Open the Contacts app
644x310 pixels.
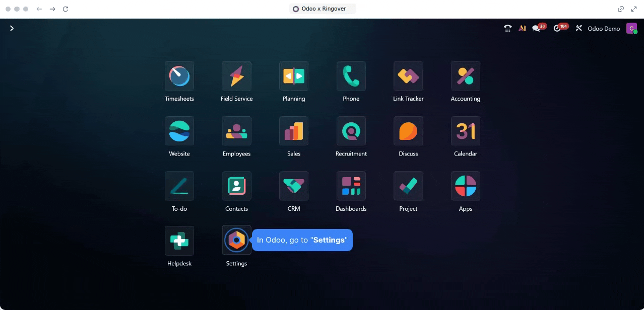pyautogui.click(x=236, y=186)
